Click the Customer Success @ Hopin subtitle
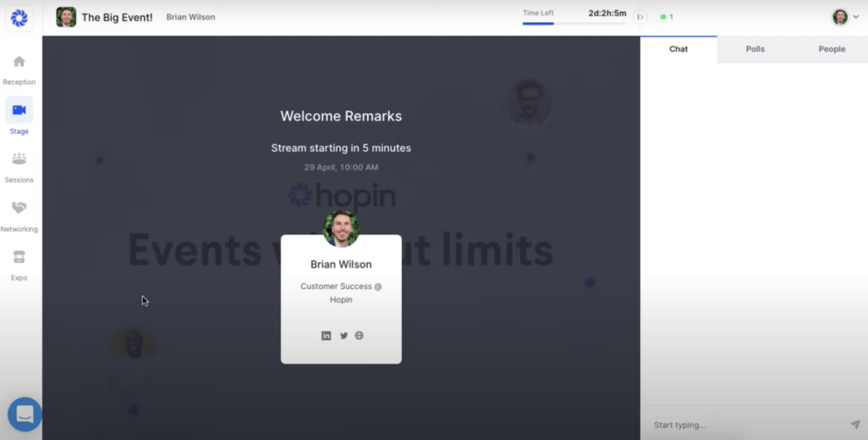Image resolution: width=868 pixels, height=440 pixels. click(341, 292)
